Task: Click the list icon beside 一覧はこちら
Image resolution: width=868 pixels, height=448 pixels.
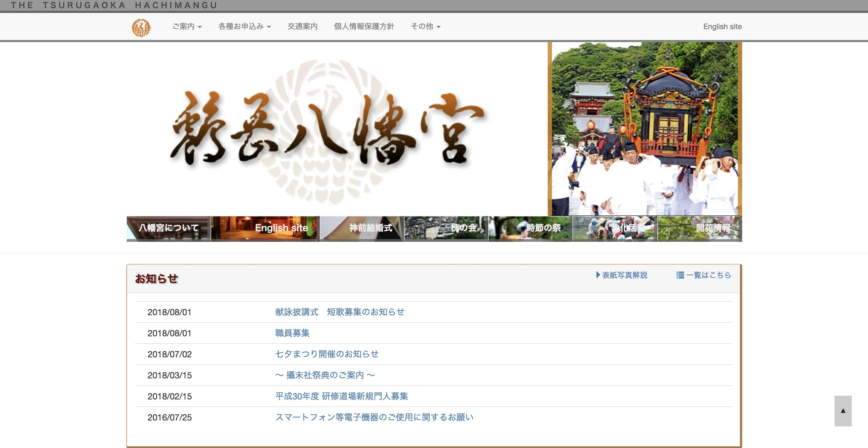Action: pyautogui.click(x=680, y=275)
